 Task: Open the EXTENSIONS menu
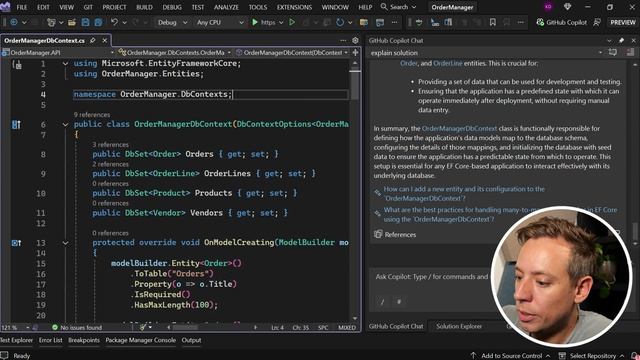pos(294,7)
